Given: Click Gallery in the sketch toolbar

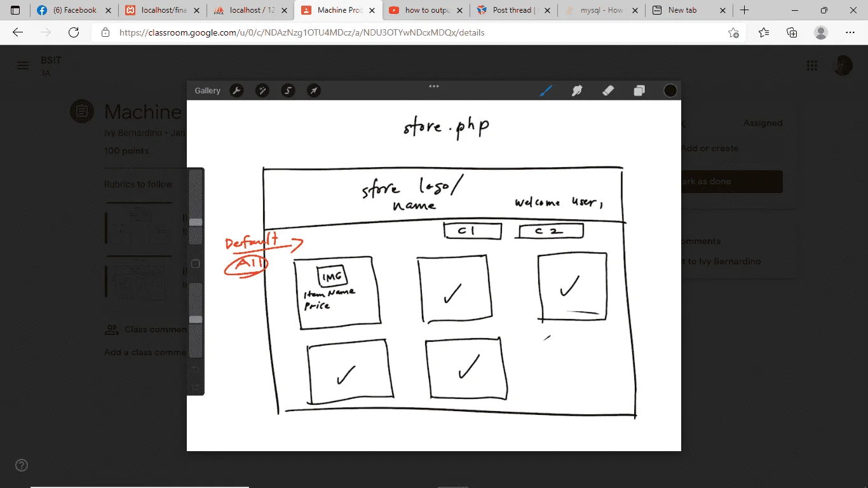Looking at the screenshot, I should point(207,91).
